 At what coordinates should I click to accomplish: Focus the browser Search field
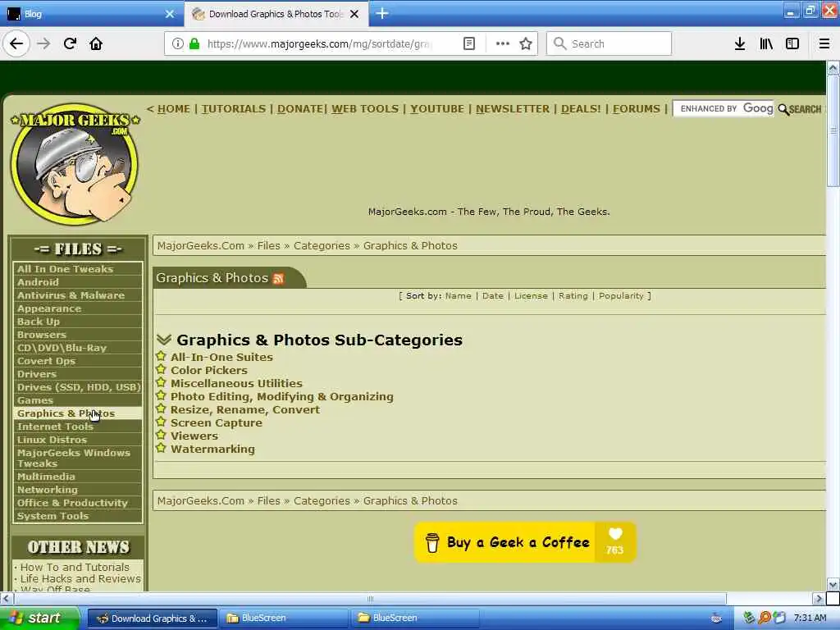coord(609,43)
